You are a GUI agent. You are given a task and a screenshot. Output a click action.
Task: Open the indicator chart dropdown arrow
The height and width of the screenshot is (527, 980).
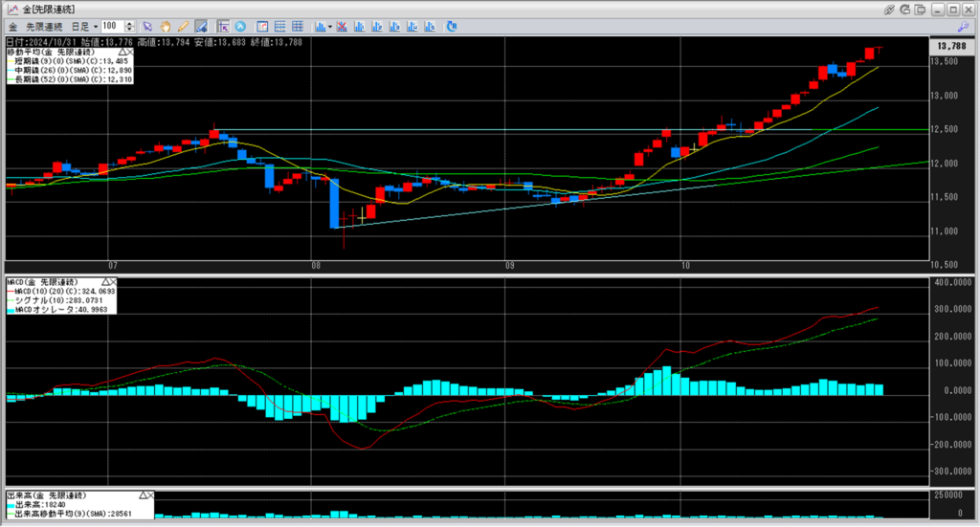pos(329,26)
